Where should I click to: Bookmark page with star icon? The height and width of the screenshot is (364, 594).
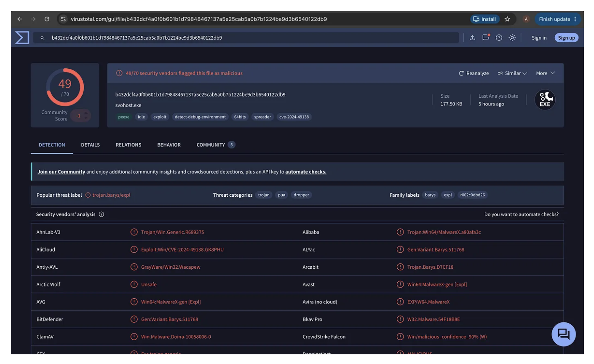[x=507, y=19]
